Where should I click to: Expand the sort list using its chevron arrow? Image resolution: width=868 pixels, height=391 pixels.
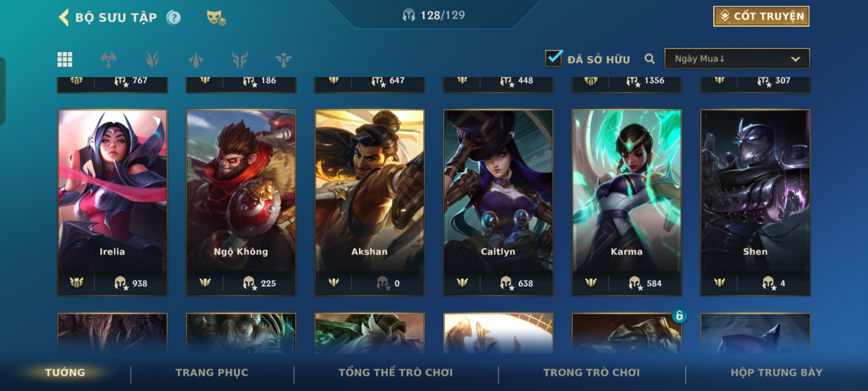795,59
